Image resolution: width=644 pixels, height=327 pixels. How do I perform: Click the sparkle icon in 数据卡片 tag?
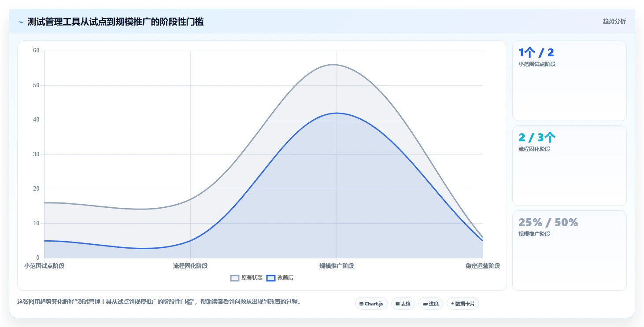pyautogui.click(x=452, y=304)
